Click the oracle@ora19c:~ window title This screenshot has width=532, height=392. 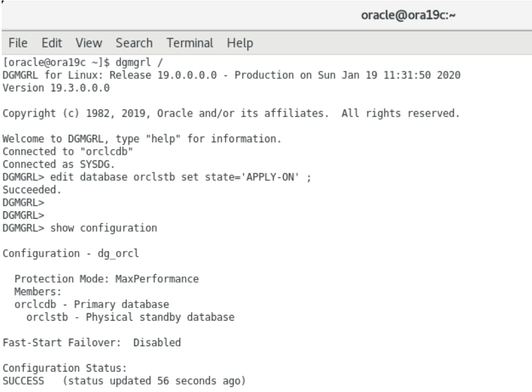(x=408, y=15)
